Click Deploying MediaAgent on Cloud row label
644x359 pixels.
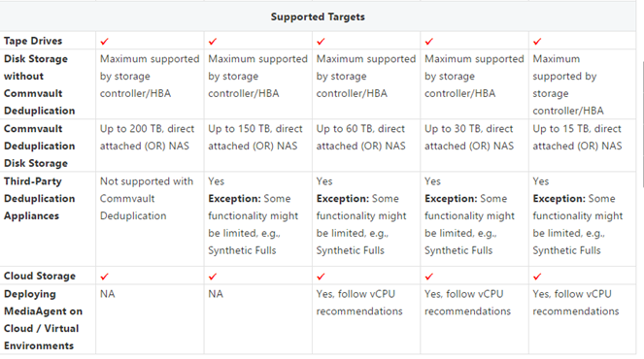click(x=43, y=319)
